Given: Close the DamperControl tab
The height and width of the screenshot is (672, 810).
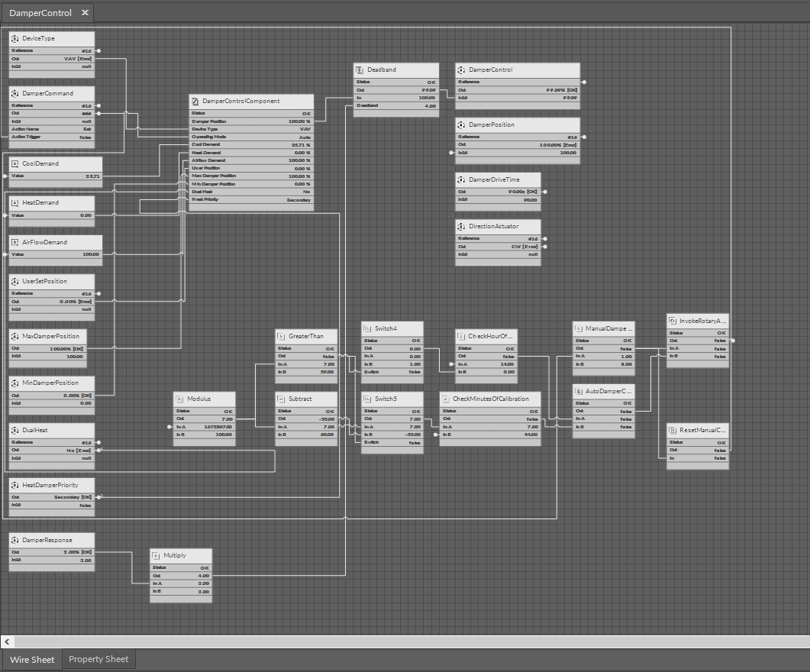Looking at the screenshot, I should (x=85, y=12).
